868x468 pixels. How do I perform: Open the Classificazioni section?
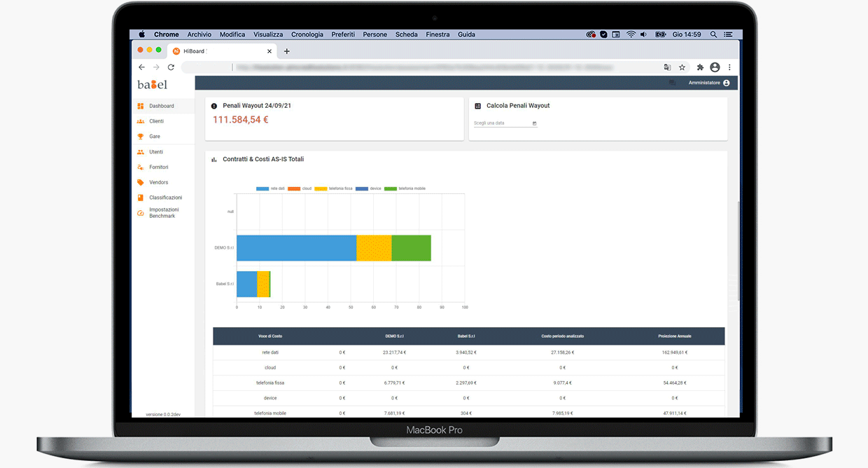pyautogui.click(x=166, y=198)
